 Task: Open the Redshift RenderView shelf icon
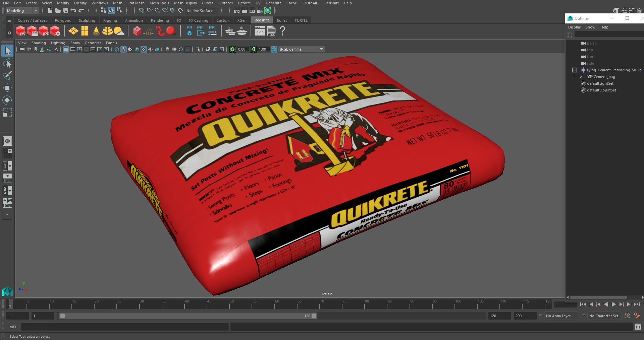coord(20,31)
